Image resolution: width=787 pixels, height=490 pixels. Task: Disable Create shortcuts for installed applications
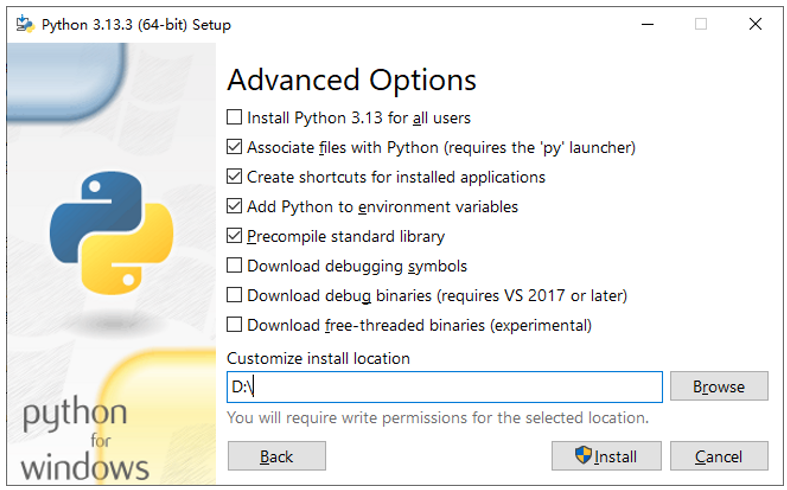click(234, 177)
